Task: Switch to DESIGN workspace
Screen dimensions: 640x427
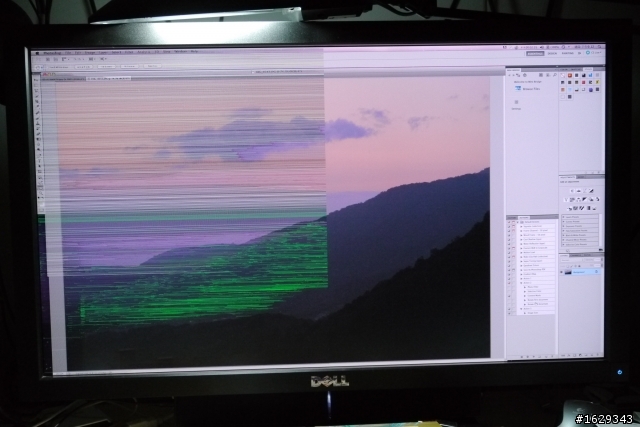Action: click(x=552, y=53)
